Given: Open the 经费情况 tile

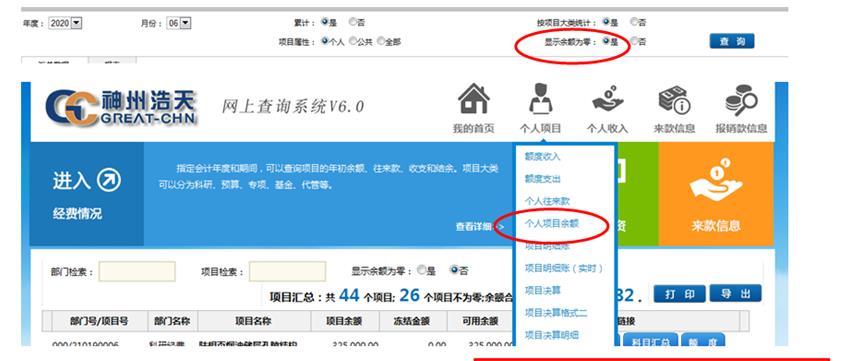Looking at the screenshot, I should (86, 194).
